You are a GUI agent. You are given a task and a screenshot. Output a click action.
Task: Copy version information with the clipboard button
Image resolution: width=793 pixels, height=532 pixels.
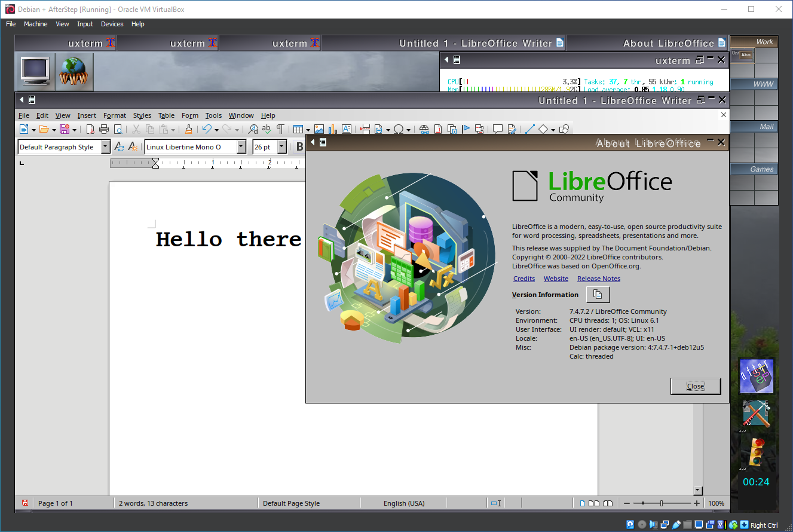598,295
